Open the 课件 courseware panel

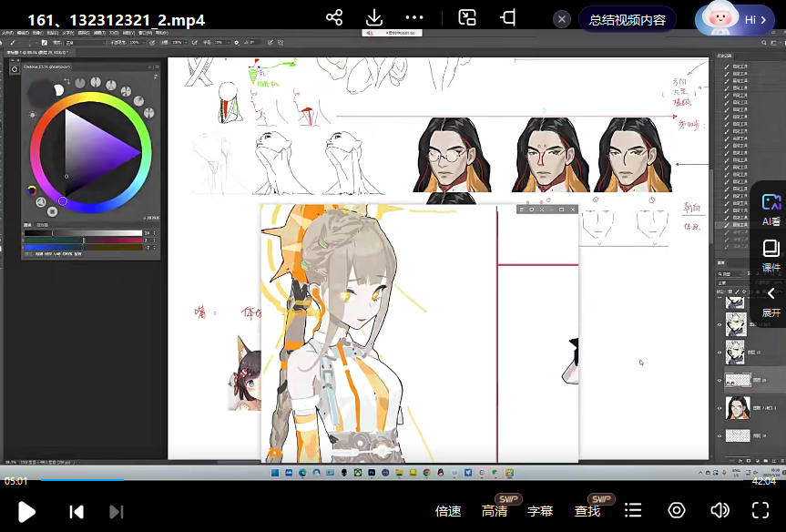(771, 256)
